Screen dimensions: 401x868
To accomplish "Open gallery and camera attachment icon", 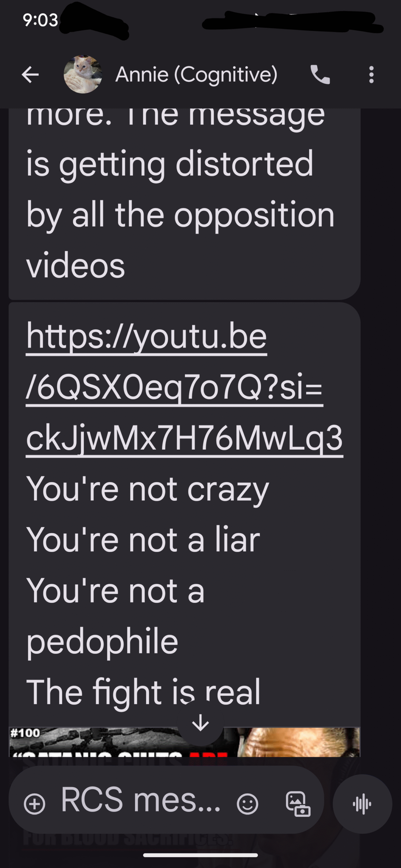I will tap(298, 804).
